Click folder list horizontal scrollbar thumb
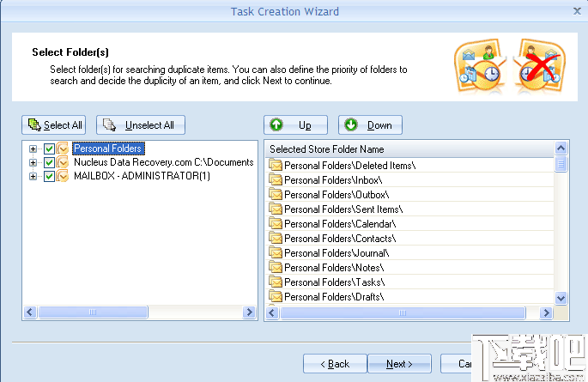Screen dimensions: 588x382 403,312
